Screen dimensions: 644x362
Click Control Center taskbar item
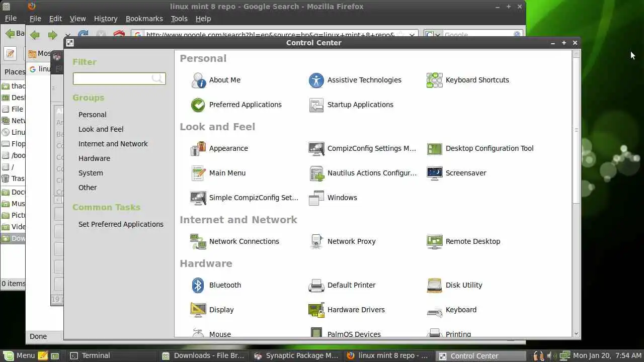click(480, 355)
